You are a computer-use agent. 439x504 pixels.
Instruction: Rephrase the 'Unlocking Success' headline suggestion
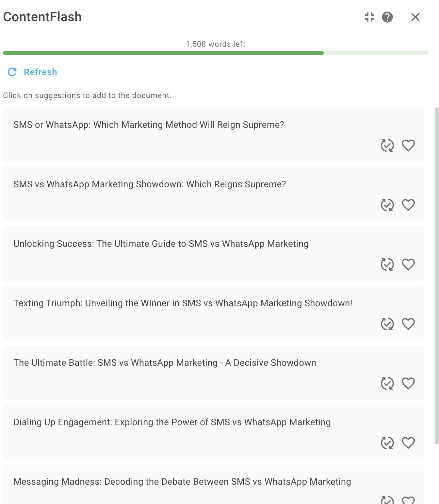pyautogui.click(x=387, y=264)
